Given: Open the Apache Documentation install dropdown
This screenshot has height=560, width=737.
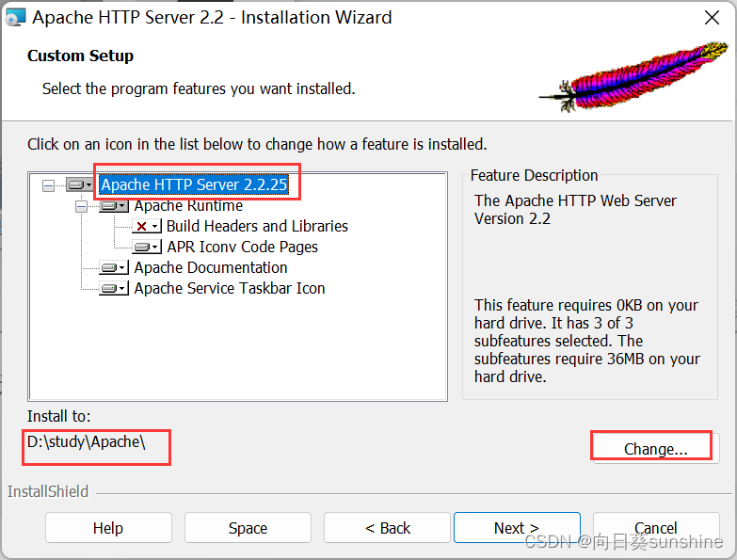Looking at the screenshot, I should (x=113, y=268).
